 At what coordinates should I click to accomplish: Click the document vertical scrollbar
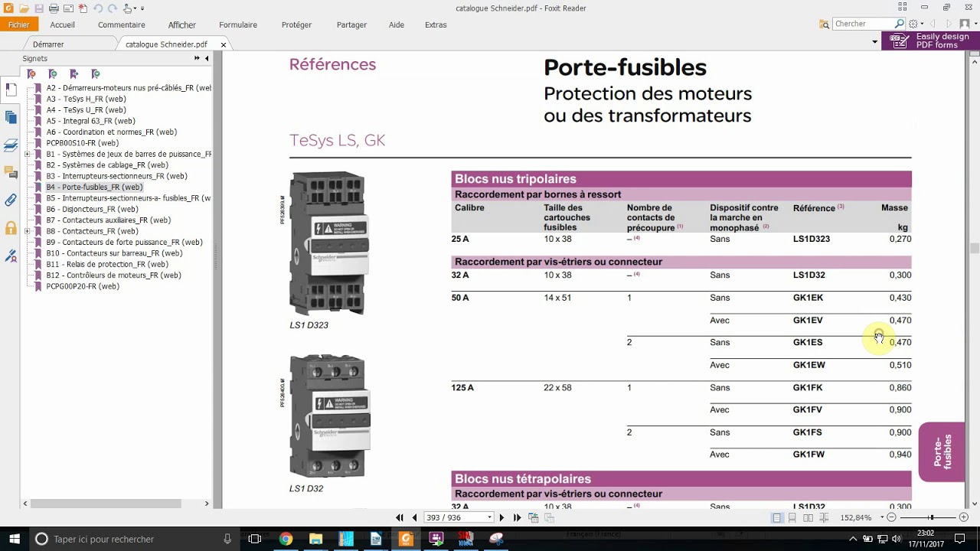[x=974, y=248]
